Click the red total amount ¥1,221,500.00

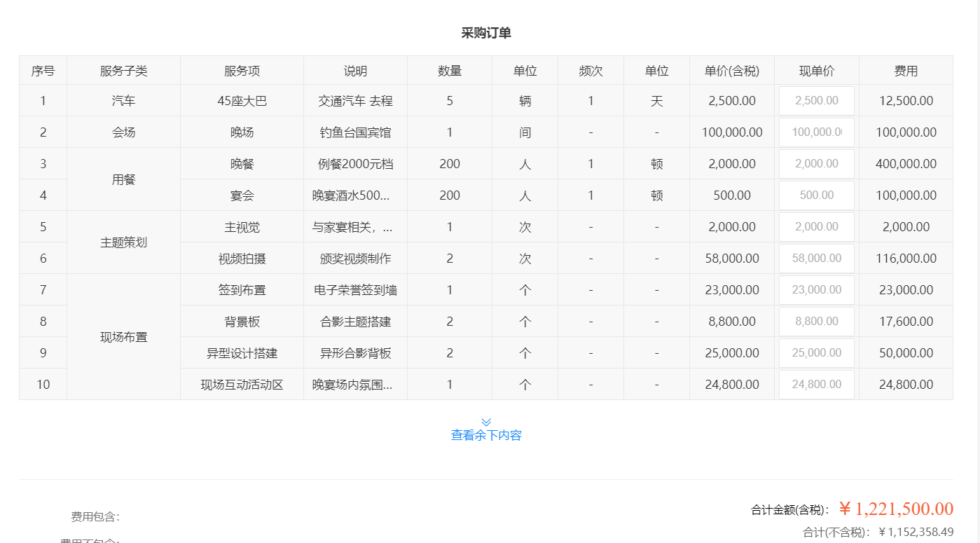click(x=896, y=509)
